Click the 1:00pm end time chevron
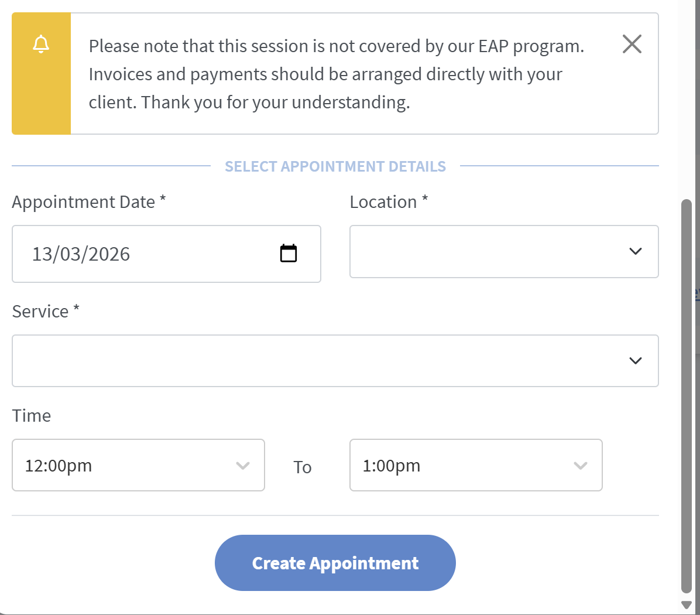This screenshot has width=700, height=615. pyautogui.click(x=580, y=466)
